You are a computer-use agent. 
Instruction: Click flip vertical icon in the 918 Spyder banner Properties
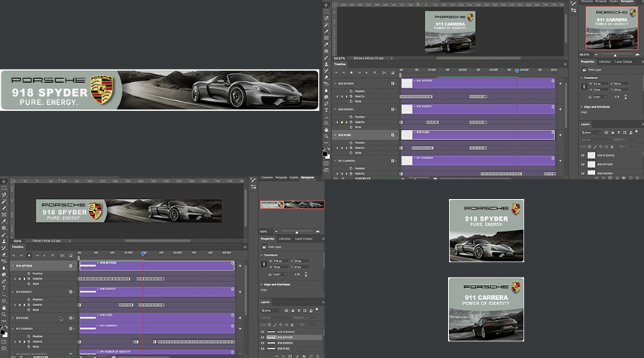[306, 274]
